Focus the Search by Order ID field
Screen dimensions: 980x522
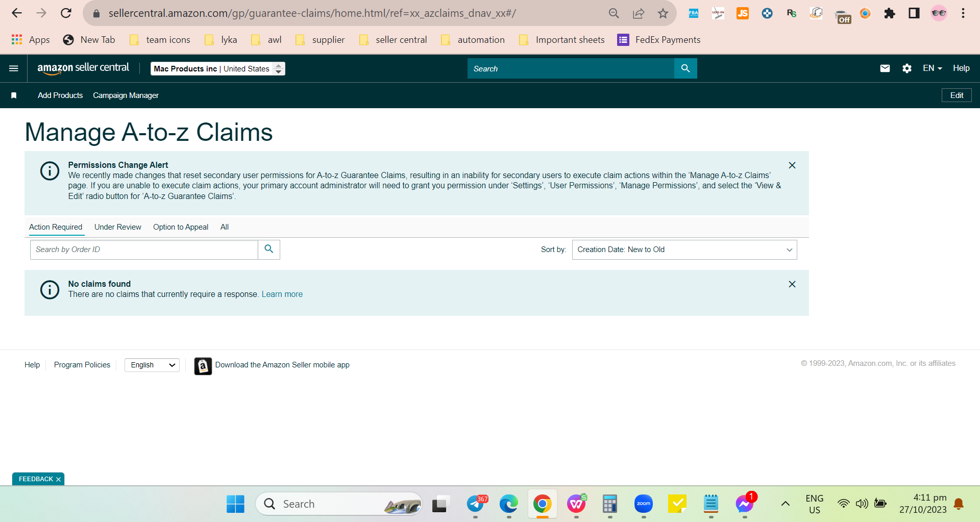[x=144, y=250]
